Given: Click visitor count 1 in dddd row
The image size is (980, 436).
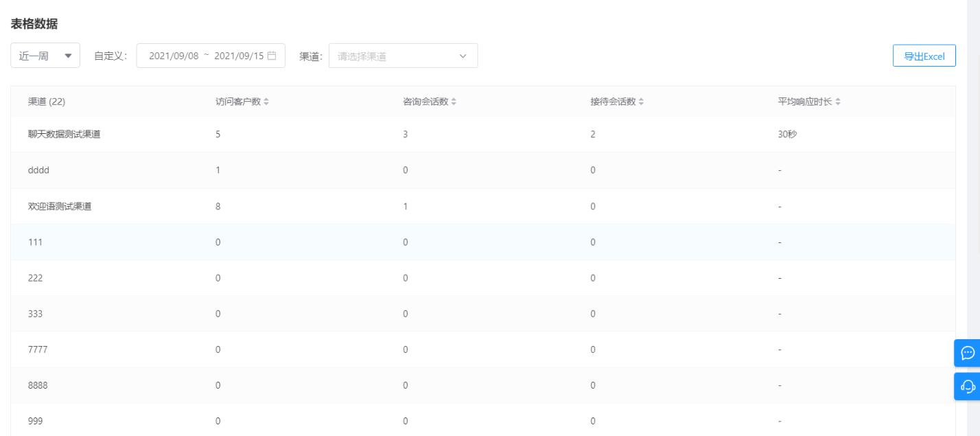Looking at the screenshot, I should coord(218,170).
